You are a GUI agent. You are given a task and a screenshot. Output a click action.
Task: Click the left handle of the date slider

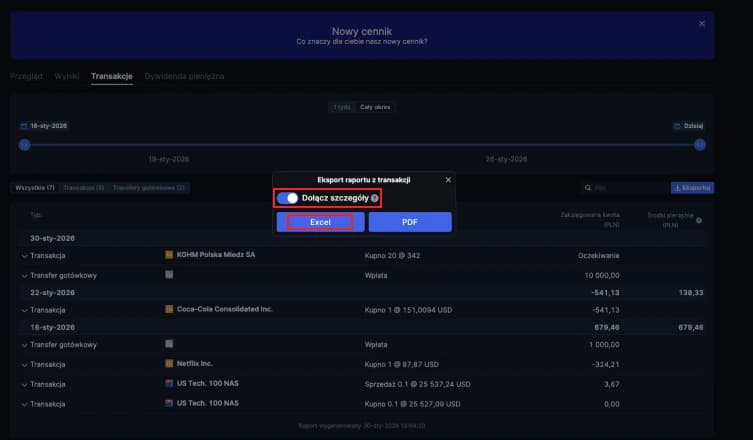pyautogui.click(x=24, y=145)
